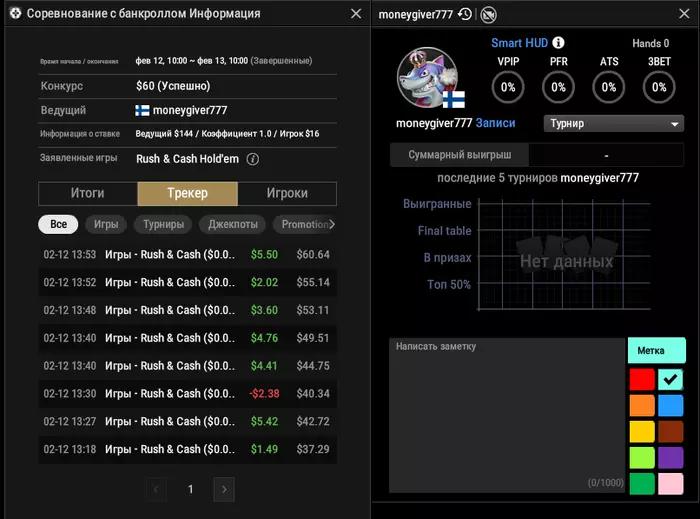Close the moneygiver777 profile panel

pos(684,14)
